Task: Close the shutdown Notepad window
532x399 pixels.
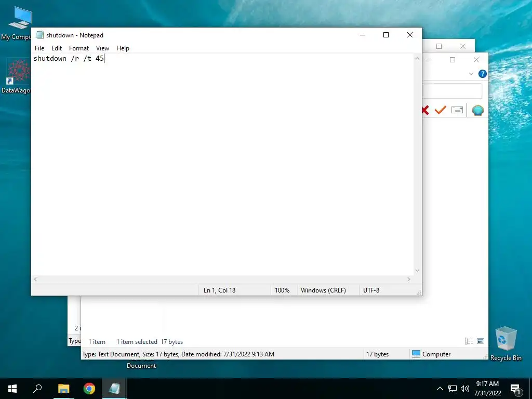Action: tap(410, 35)
